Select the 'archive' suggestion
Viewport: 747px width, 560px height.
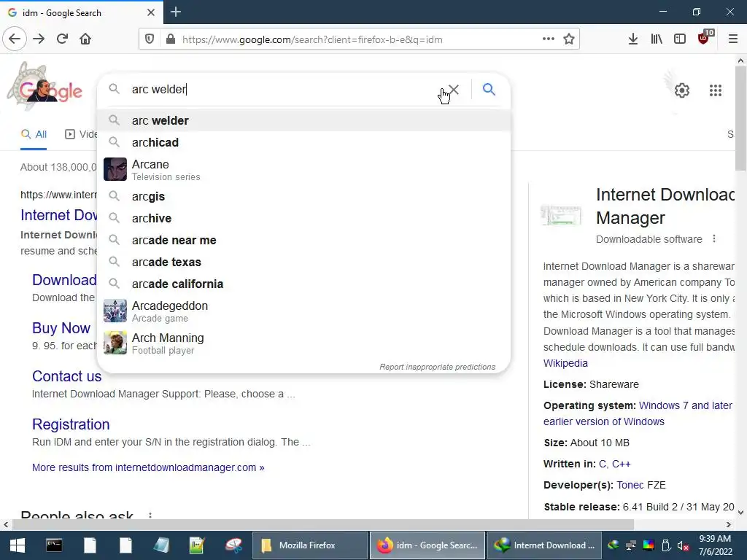point(303,218)
